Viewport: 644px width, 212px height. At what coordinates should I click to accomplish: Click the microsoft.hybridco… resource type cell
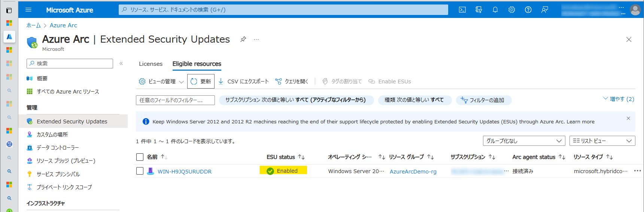(601, 171)
